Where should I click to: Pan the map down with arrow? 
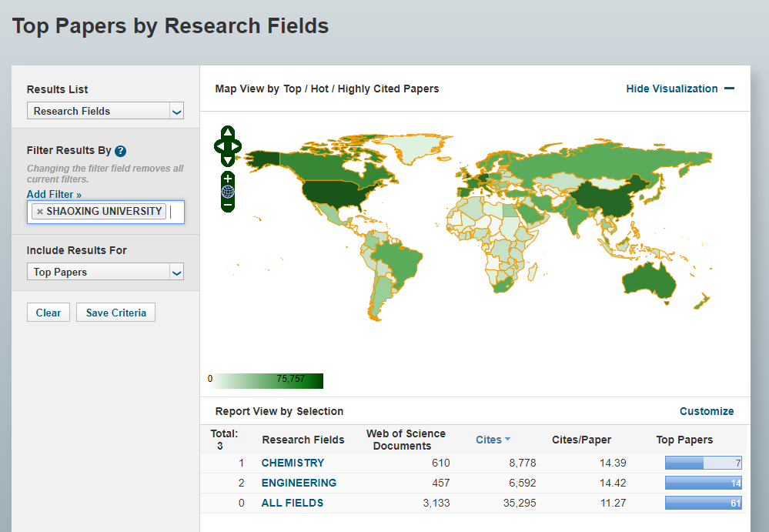tap(227, 159)
